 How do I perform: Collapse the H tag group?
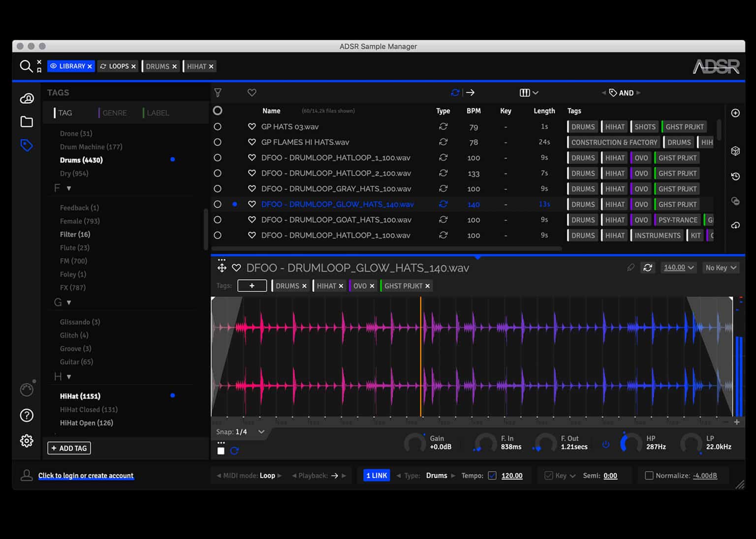(69, 377)
